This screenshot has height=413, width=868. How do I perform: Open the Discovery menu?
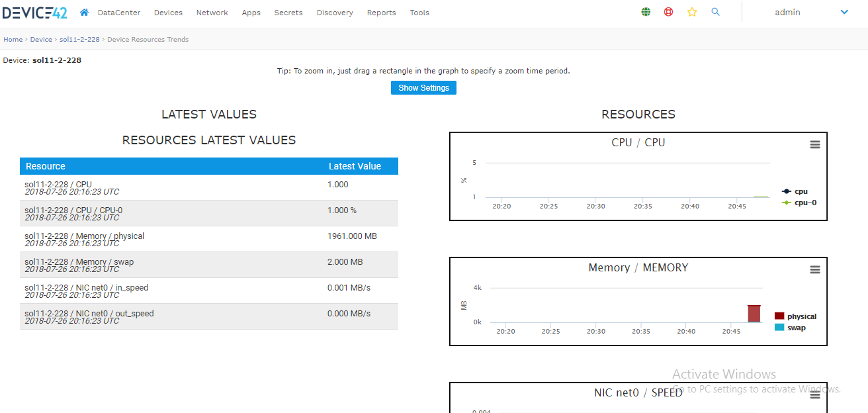(x=335, y=13)
